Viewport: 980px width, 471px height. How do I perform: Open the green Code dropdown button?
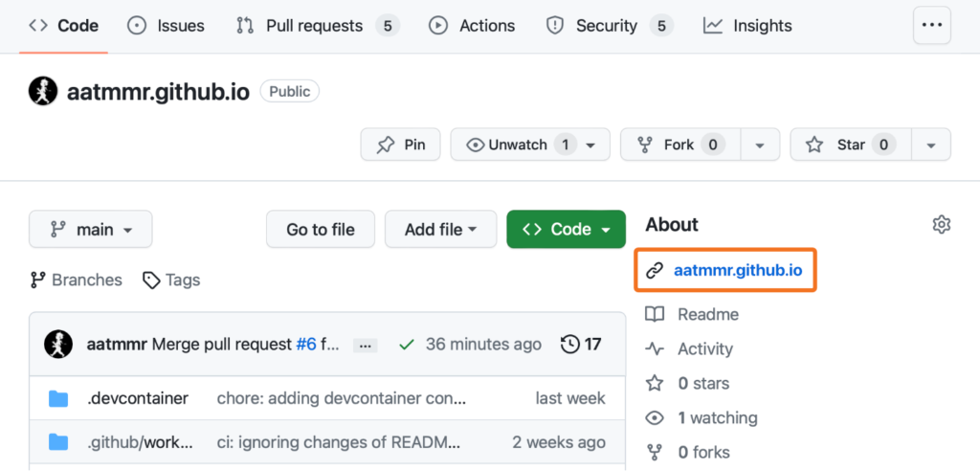coord(567,229)
